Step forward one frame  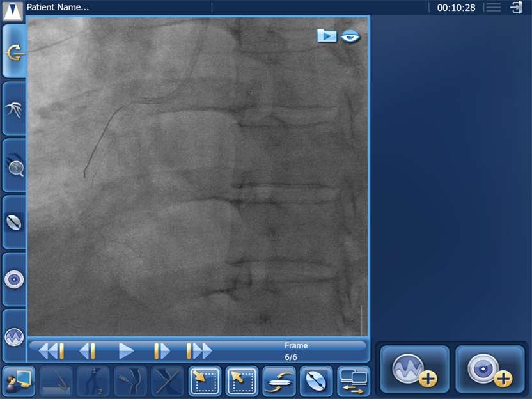(162, 351)
